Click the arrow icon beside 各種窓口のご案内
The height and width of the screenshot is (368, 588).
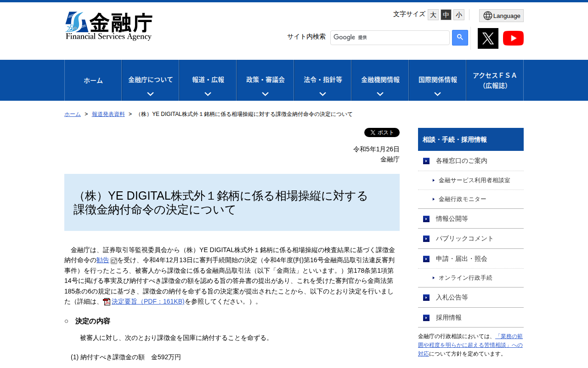(426, 161)
